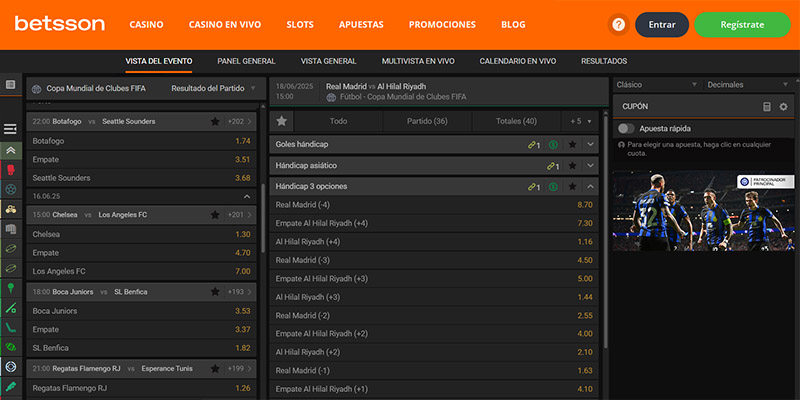Bet on Empate Al Hilal Riyadh (+3) at 5.00

(434, 279)
